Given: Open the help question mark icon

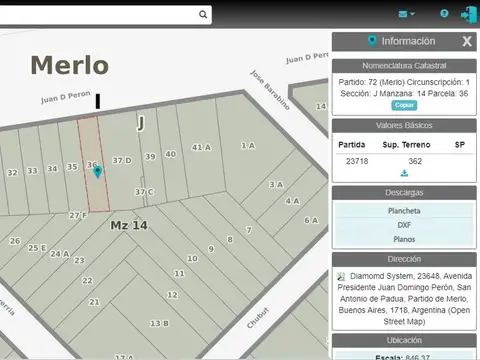Looking at the screenshot, I should (444, 14).
